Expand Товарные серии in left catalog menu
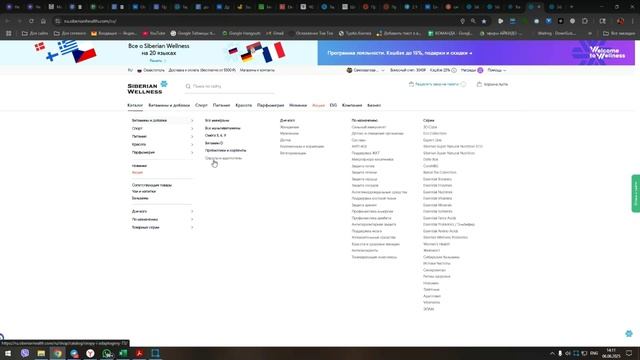640x360 pixels. coord(162,227)
